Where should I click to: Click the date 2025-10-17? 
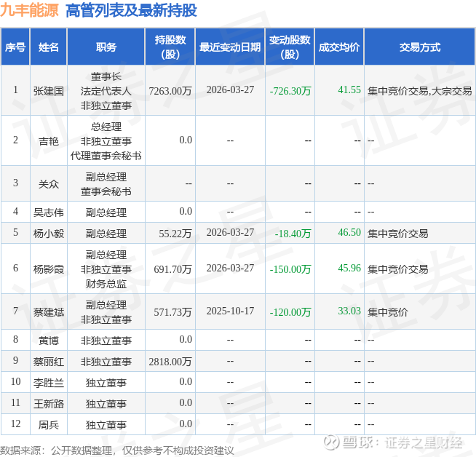[x=230, y=311]
